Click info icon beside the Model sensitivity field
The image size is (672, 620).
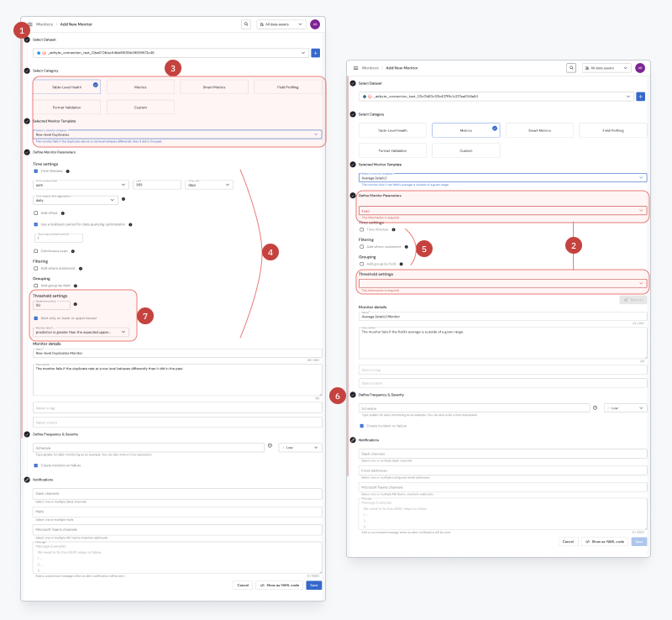point(76,304)
